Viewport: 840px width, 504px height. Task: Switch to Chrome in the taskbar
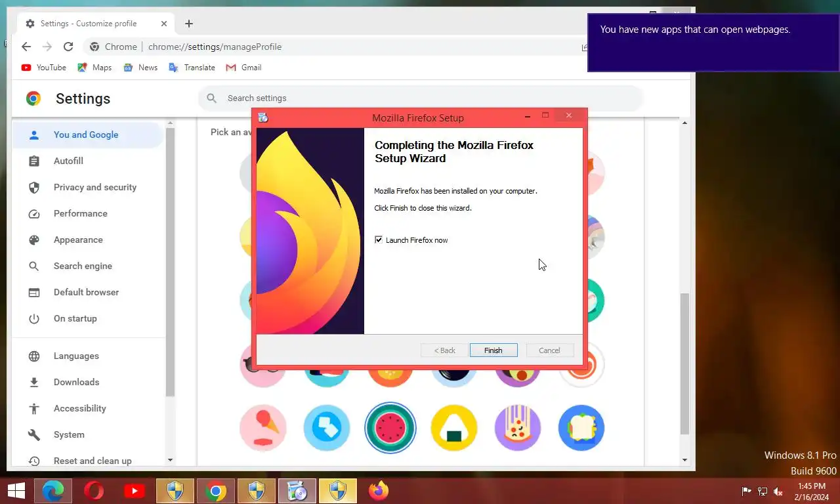coord(216,491)
